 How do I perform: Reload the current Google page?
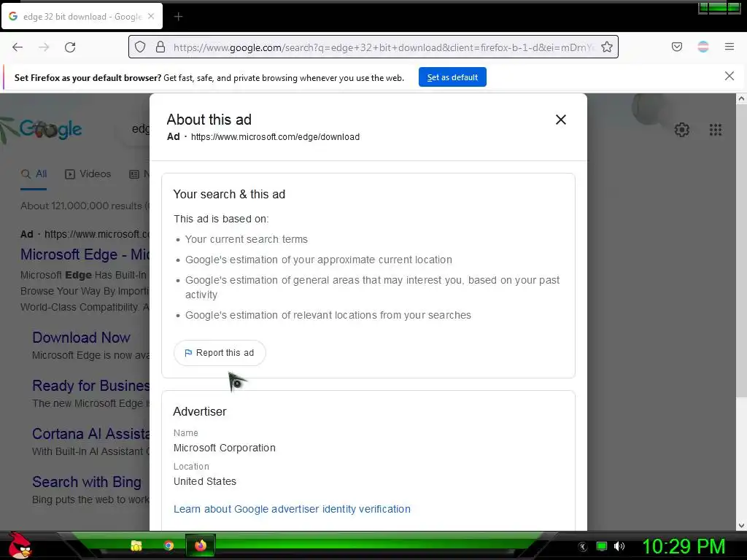point(70,47)
